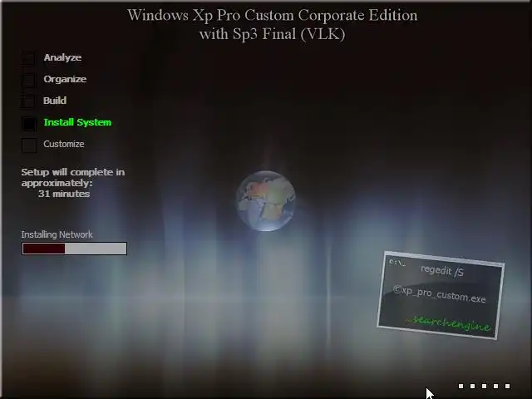Click the 'Setup will complete in approximately' text
This screenshot has width=532, height=399.
(73, 177)
